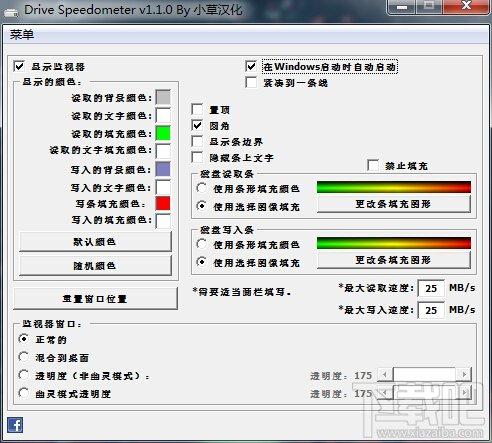Click the 读取的文字填充颜色 swatch
This screenshot has width=492, height=443.
pyautogui.click(x=163, y=151)
